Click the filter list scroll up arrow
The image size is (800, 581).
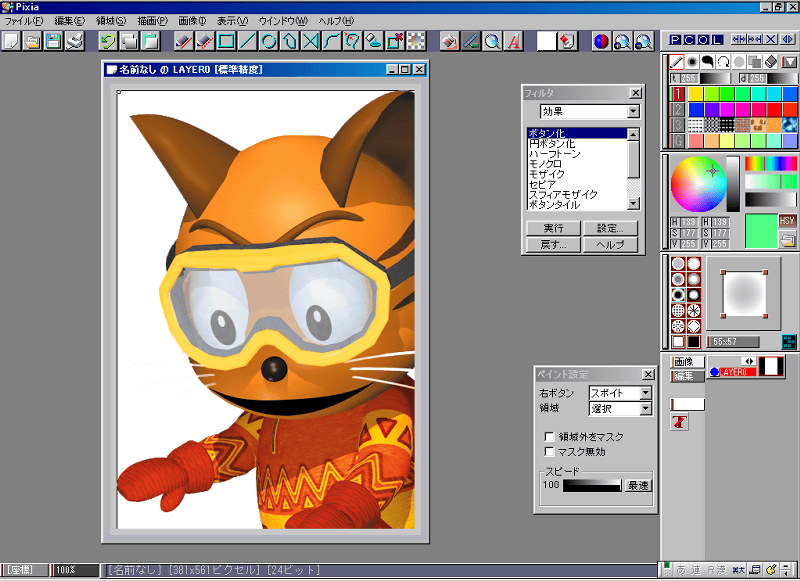point(633,134)
